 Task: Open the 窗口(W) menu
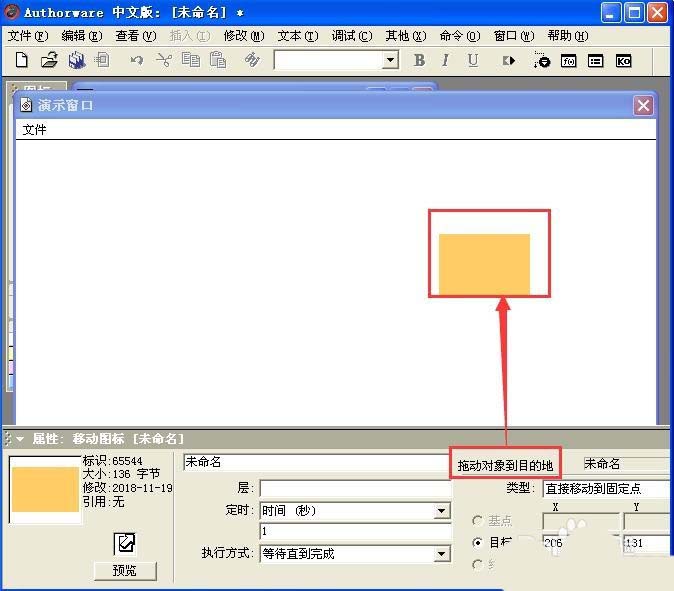(x=514, y=36)
